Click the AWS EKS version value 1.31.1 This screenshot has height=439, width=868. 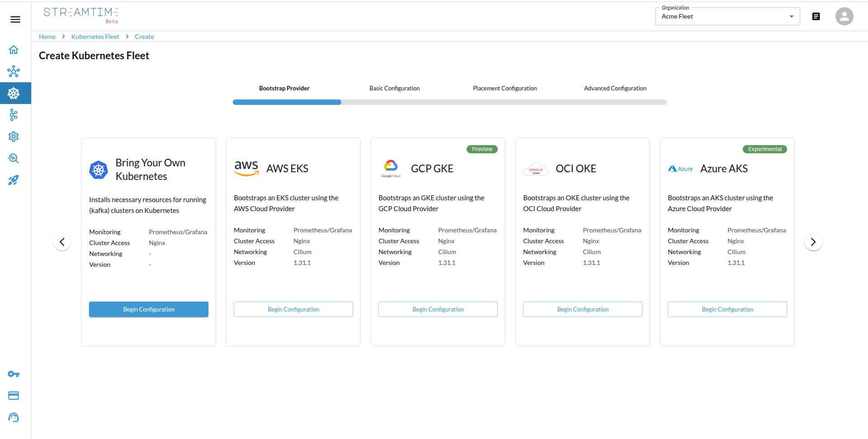click(x=302, y=263)
